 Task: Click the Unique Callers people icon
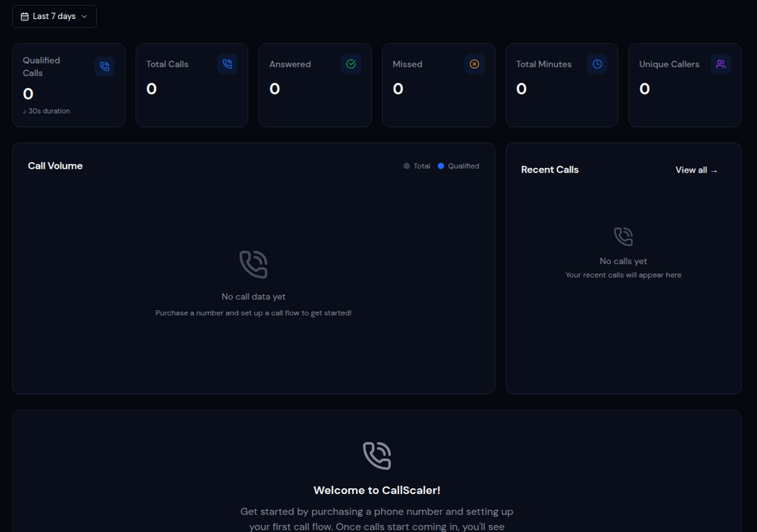click(x=720, y=64)
